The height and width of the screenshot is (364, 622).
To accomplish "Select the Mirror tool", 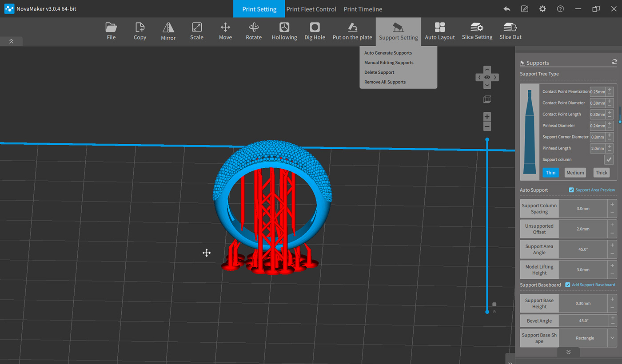I will pos(168,32).
